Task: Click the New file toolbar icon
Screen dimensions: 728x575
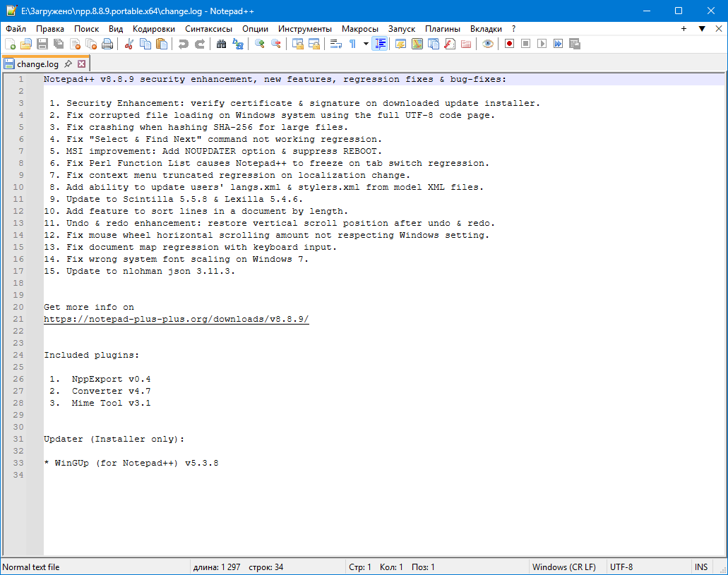Action: pyautogui.click(x=10, y=44)
